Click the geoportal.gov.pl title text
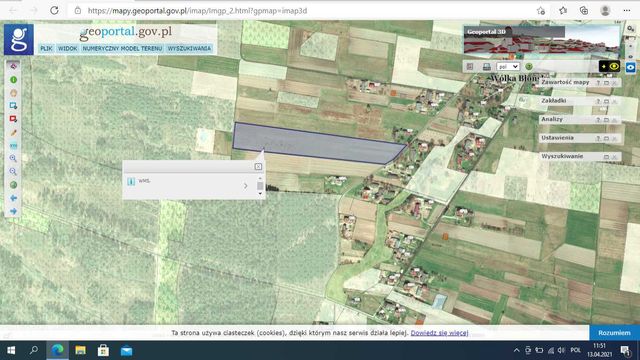The height and width of the screenshot is (360, 640). (126, 32)
